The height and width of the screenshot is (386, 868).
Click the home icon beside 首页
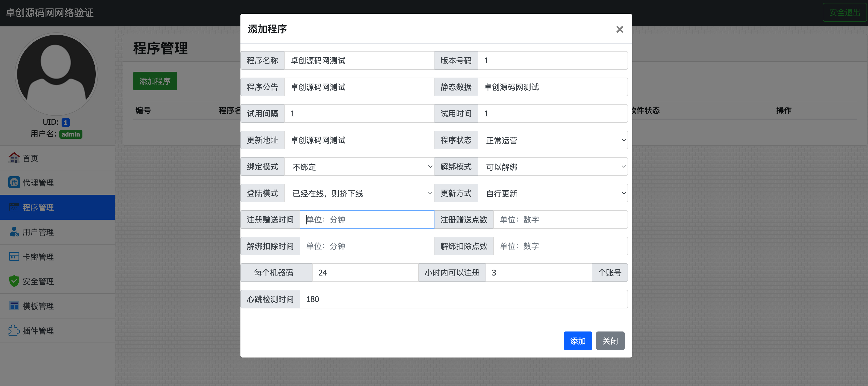pos(14,158)
